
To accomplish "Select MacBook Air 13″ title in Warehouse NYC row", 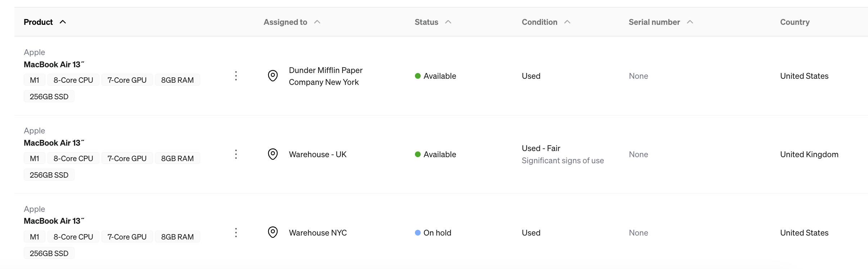I will point(54,221).
